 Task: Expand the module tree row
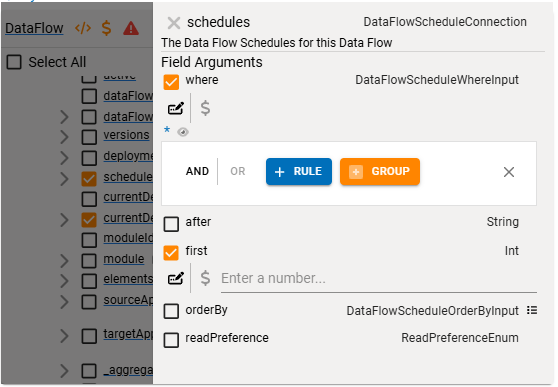[x=64, y=261]
